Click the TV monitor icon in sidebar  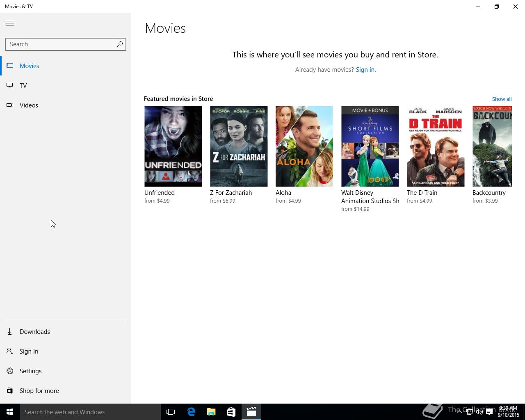10,85
